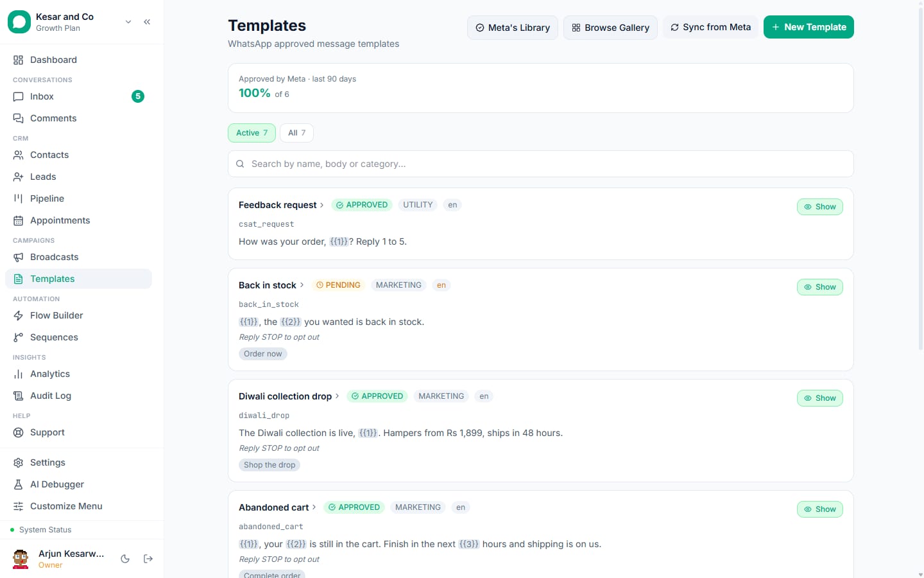Go to Dashboard menu item
The height and width of the screenshot is (578, 924).
(78, 60)
